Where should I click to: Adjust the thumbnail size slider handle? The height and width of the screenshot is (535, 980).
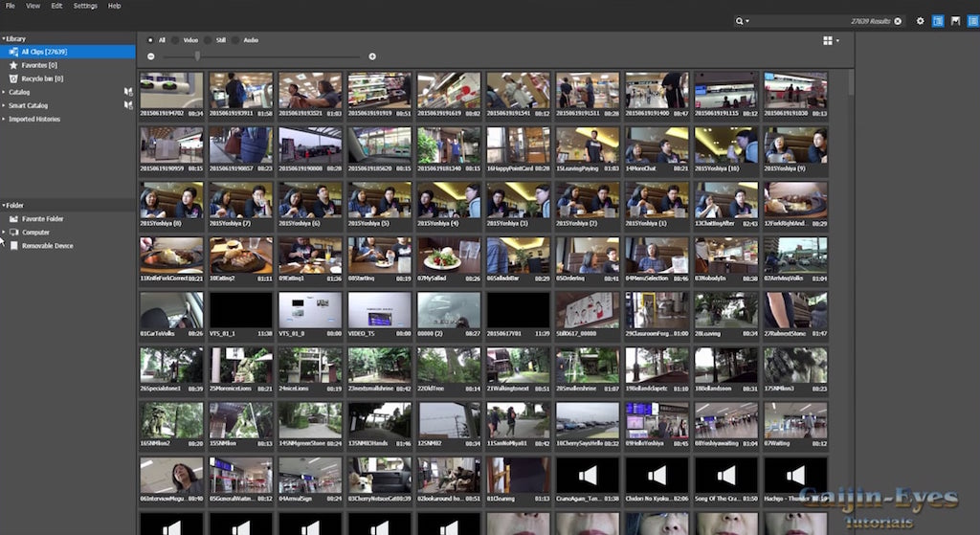(x=197, y=56)
